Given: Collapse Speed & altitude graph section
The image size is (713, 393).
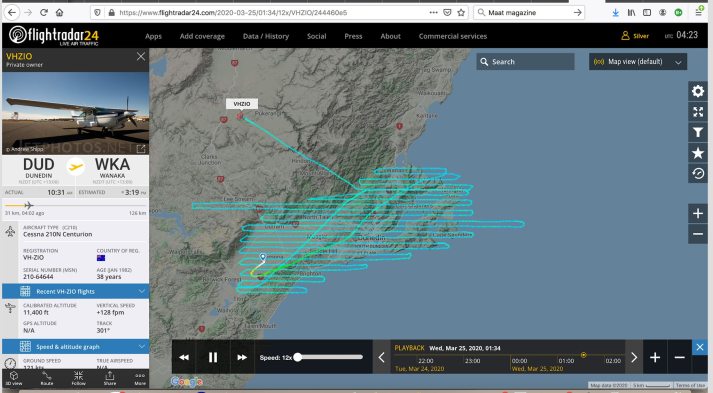Looking at the screenshot, I should tap(75, 347).
